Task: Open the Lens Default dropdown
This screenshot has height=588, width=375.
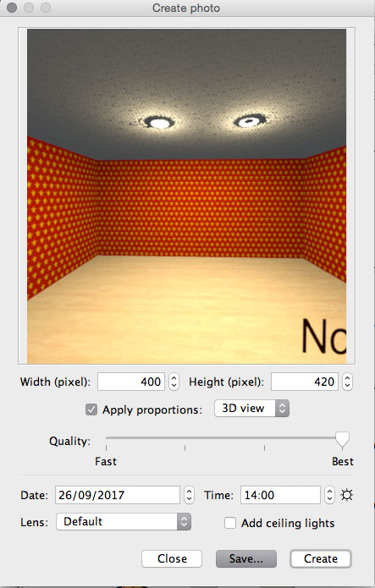Action: (x=124, y=522)
